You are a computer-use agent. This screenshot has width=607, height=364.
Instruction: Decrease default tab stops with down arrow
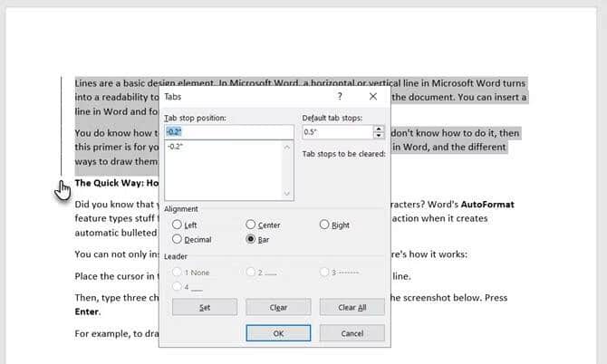379,136
